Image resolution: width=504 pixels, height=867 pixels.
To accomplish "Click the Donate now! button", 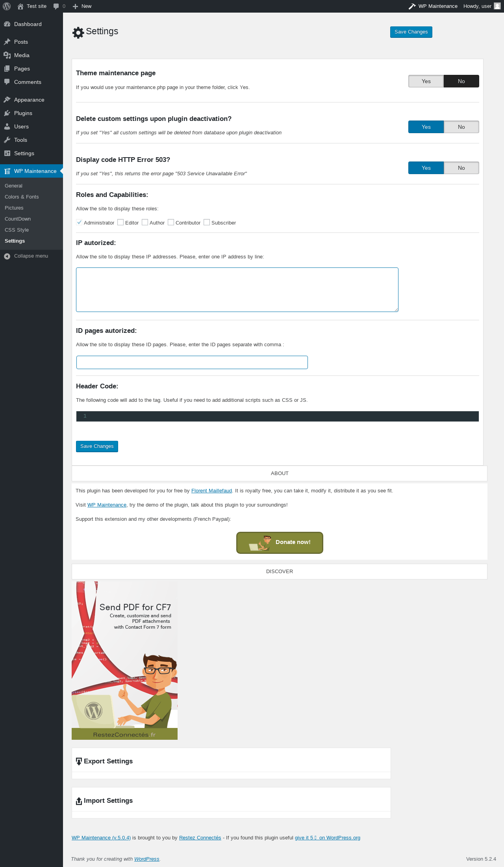I will 280,542.
